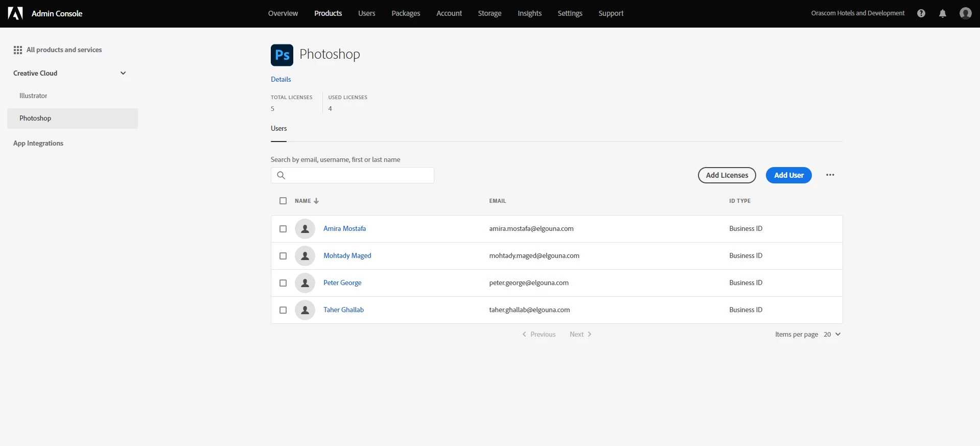Open the Support menu
Screen dimensions: 980x446
[x=611, y=13]
